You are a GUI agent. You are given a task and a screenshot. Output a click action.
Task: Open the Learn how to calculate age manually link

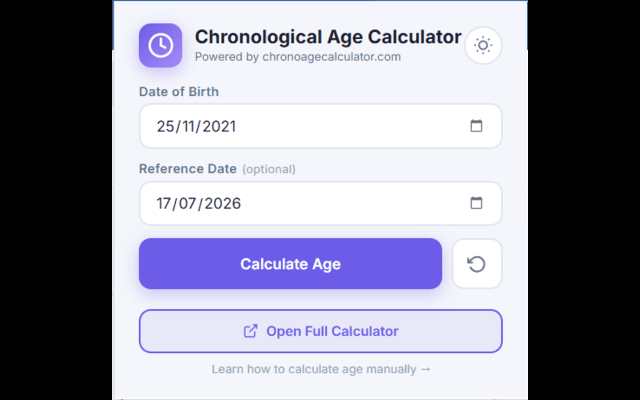(321, 369)
